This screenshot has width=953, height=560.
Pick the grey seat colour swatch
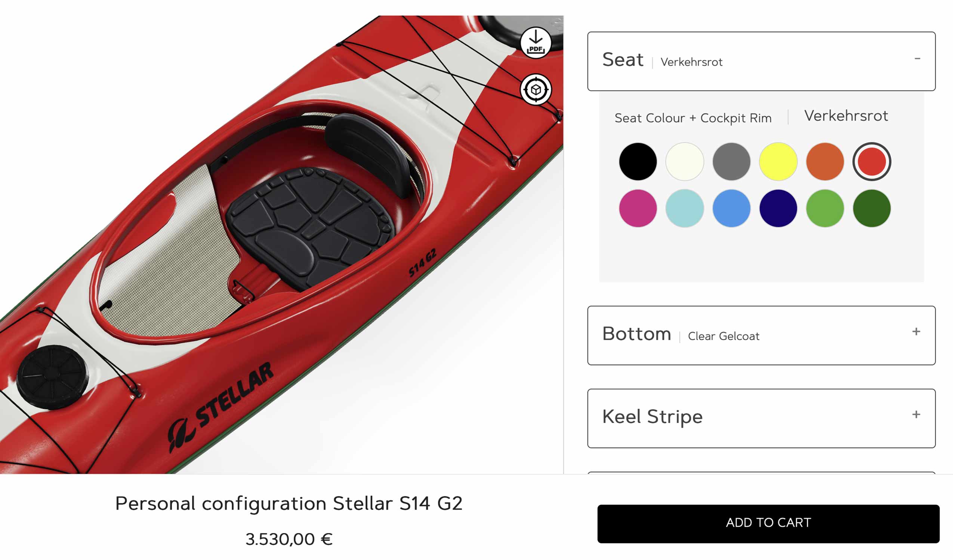pyautogui.click(x=731, y=162)
